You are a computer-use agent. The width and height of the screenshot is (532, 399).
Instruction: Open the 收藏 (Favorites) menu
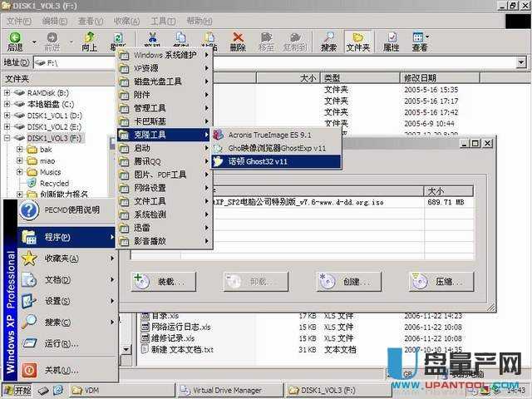pyautogui.click(x=126, y=21)
